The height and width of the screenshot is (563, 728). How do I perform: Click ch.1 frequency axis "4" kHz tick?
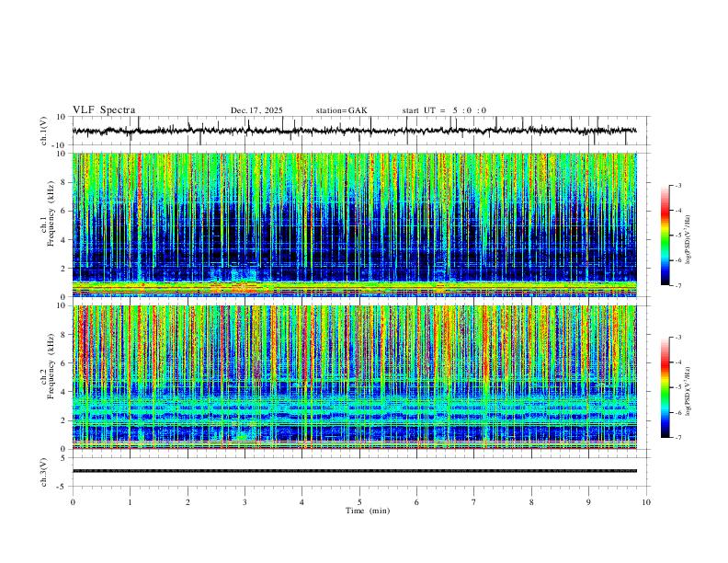64,240
